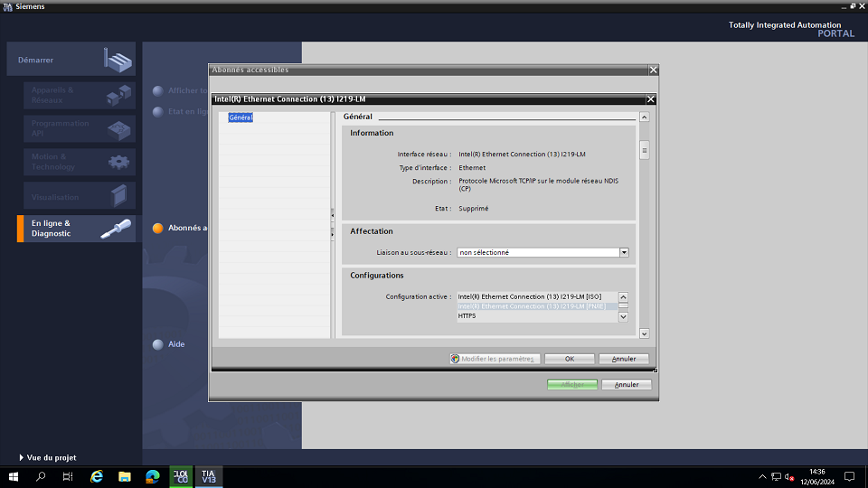868x488 pixels.
Task: Select Général in the navigation tree
Action: point(241,117)
